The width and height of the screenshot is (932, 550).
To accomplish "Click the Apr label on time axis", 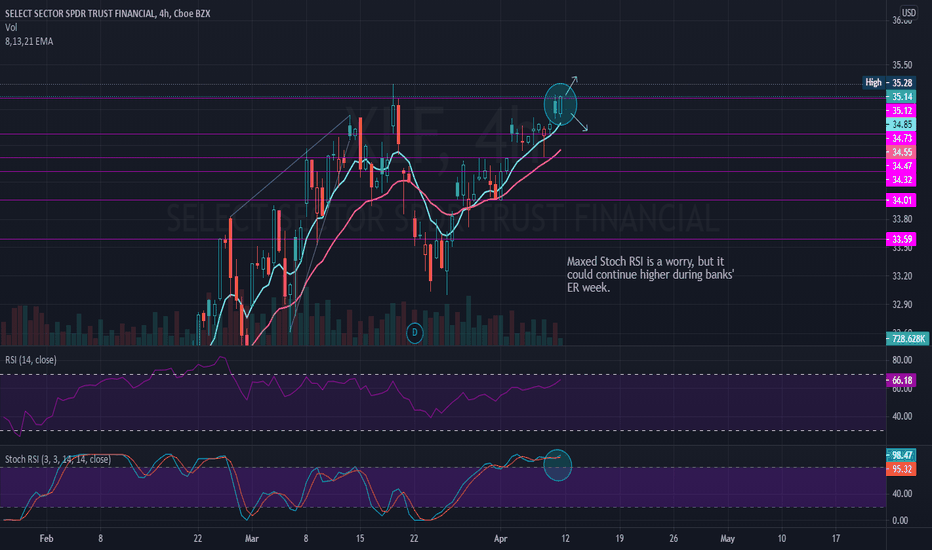I will pos(500,538).
